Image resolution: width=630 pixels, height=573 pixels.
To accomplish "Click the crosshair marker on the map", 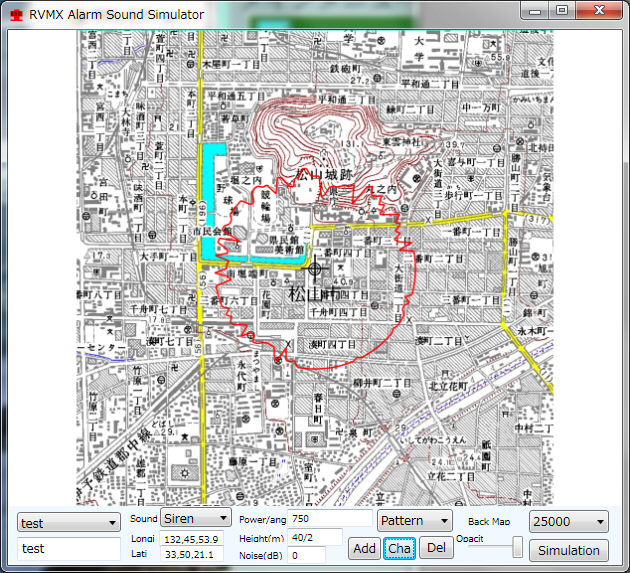I will pos(316,267).
